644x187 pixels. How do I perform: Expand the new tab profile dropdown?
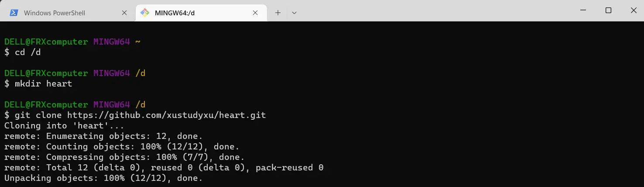click(294, 13)
